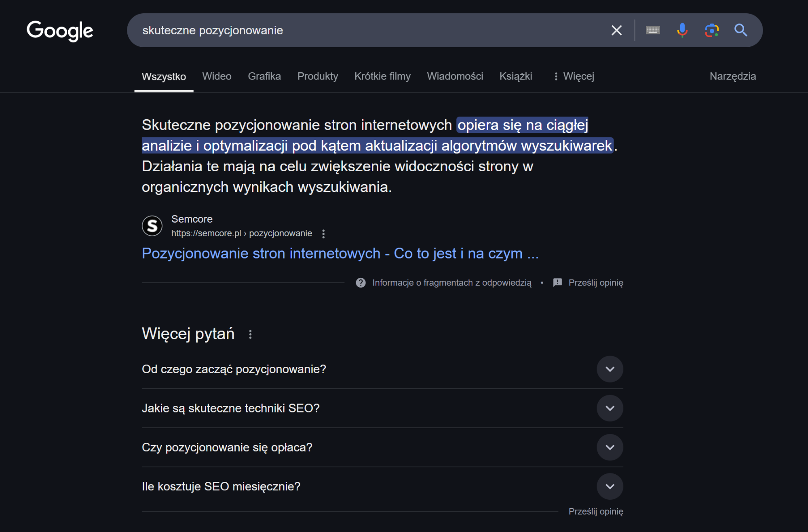Select the Wszystko tab
The height and width of the screenshot is (532, 808).
pyautogui.click(x=164, y=76)
